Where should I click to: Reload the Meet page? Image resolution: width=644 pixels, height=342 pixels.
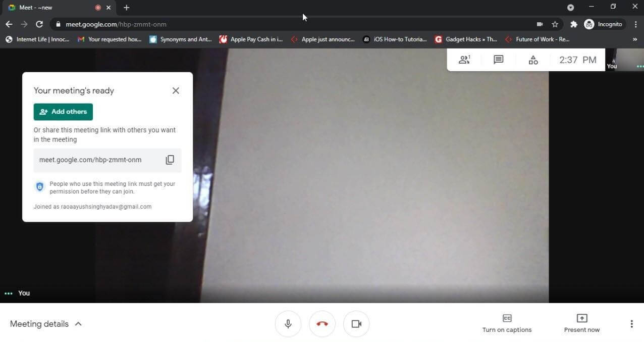(x=39, y=24)
